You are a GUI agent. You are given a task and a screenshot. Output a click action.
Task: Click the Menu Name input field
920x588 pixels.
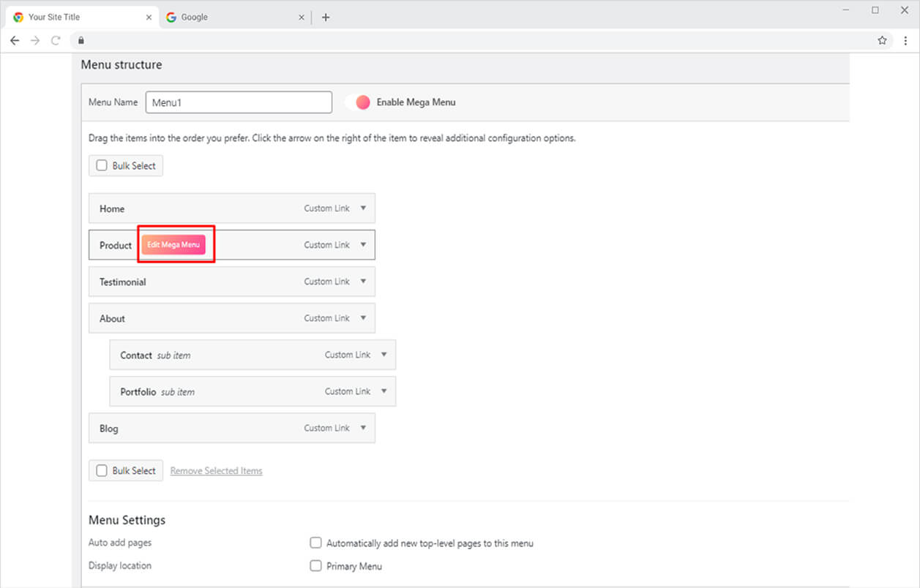(239, 102)
